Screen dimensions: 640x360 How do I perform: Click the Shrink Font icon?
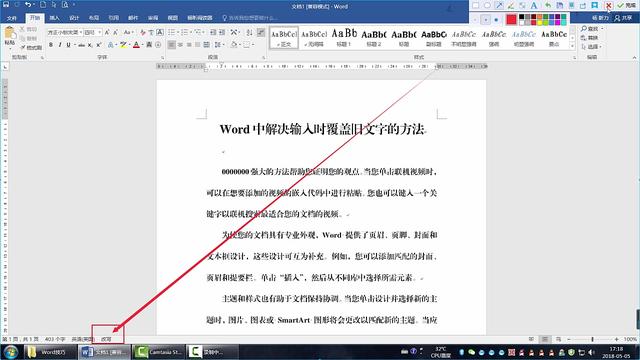point(116,32)
